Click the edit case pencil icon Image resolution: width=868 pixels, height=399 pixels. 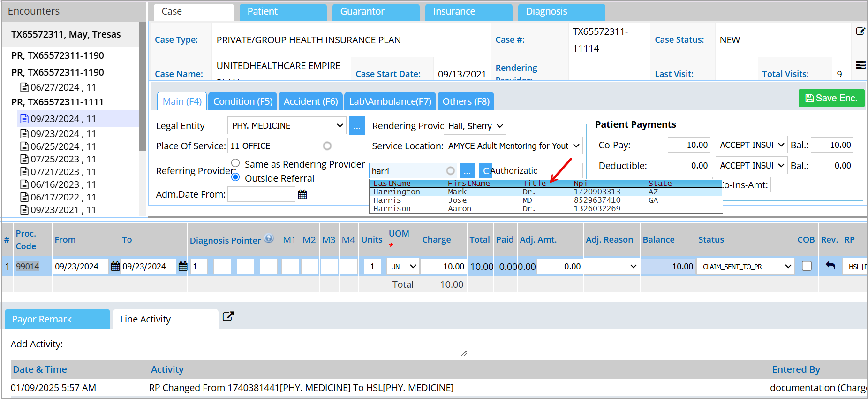point(860,31)
